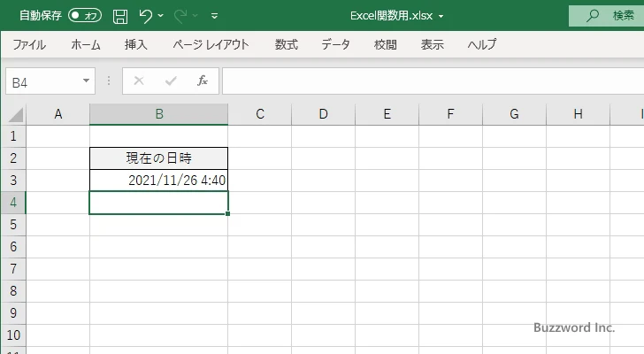Click the Insert Function fx icon
The width and height of the screenshot is (644, 354).
point(203,81)
